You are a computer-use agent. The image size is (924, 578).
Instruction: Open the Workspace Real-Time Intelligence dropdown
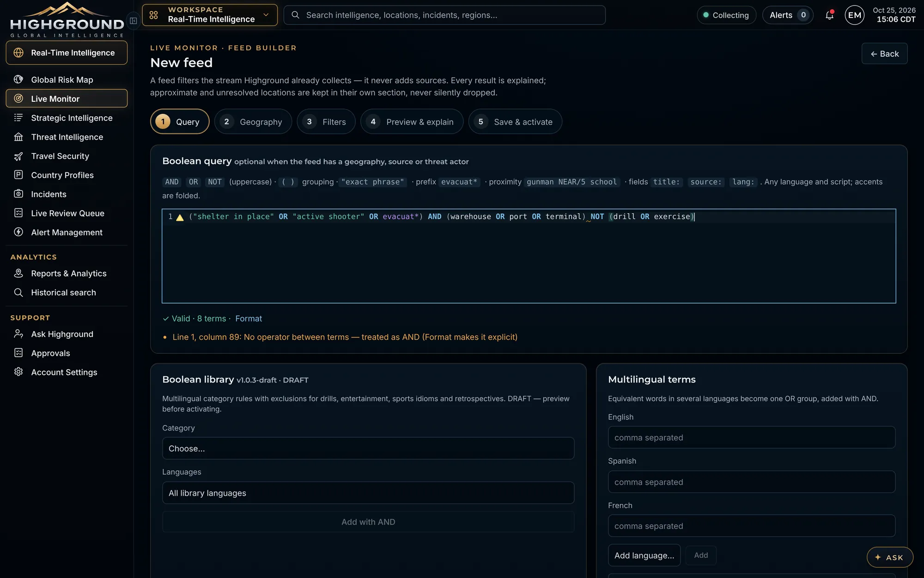pos(210,15)
